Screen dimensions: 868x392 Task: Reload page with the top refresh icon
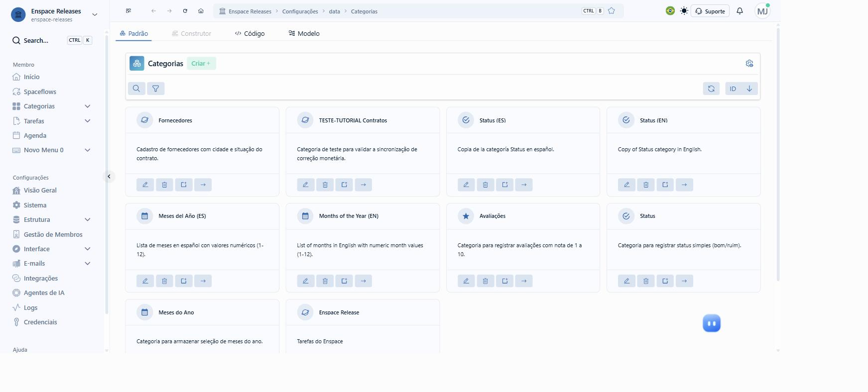(x=185, y=11)
